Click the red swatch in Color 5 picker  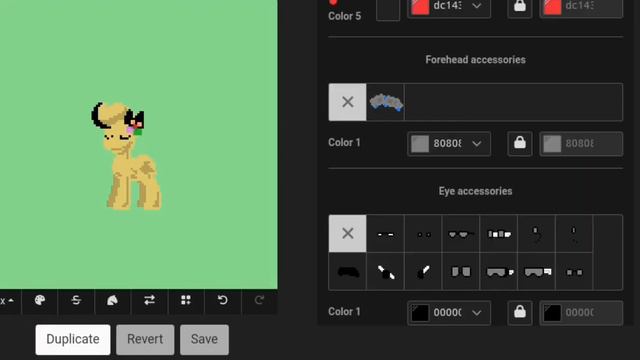pyautogui.click(x=420, y=7)
